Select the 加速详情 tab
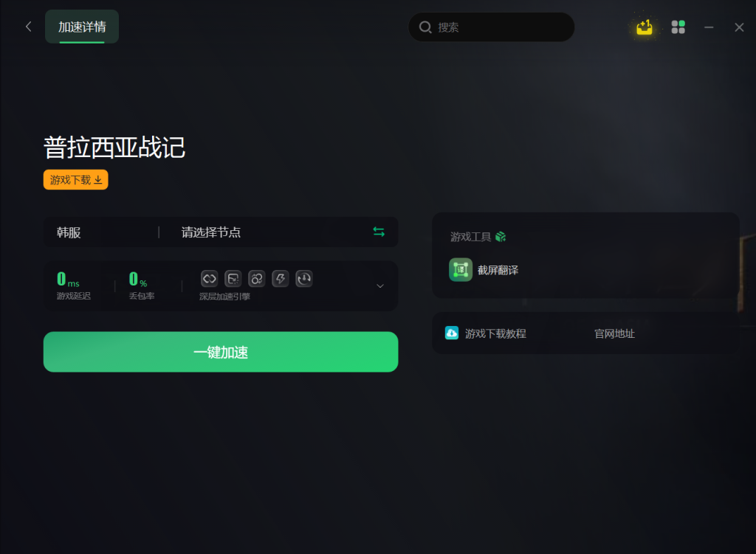The width and height of the screenshot is (756, 554). point(82,27)
